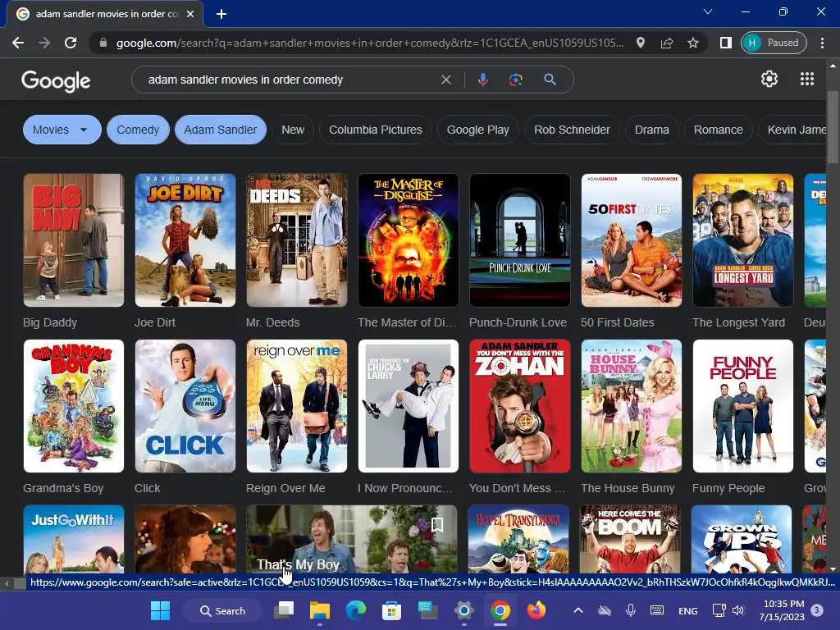
Task: Open the Chuck & Larry poster
Action: tap(409, 406)
